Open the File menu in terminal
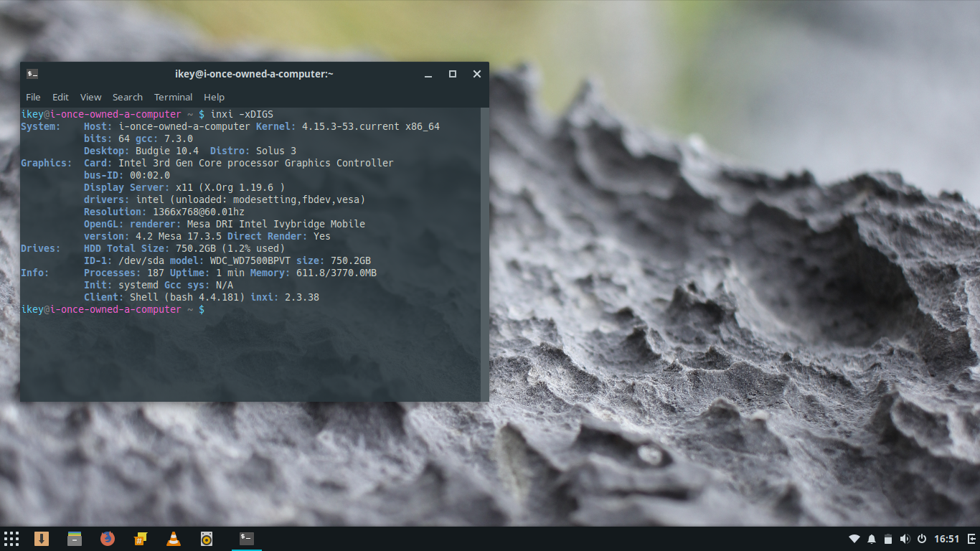 click(x=33, y=97)
